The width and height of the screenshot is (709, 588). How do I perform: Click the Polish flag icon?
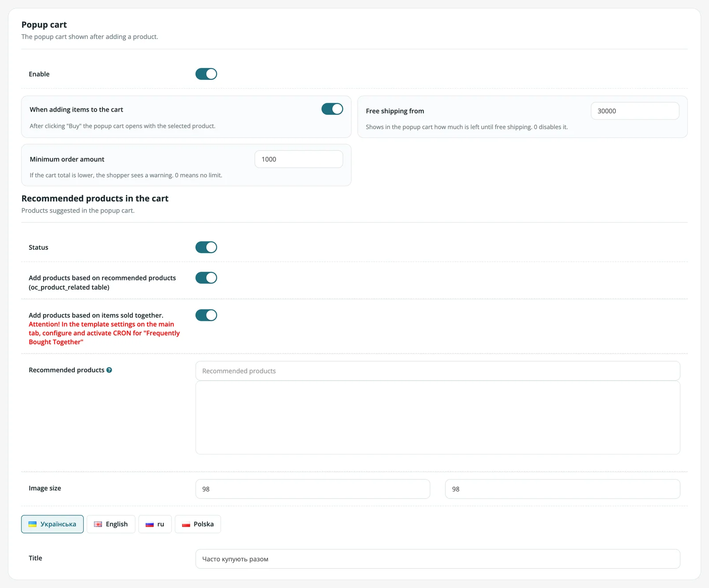coord(186,524)
